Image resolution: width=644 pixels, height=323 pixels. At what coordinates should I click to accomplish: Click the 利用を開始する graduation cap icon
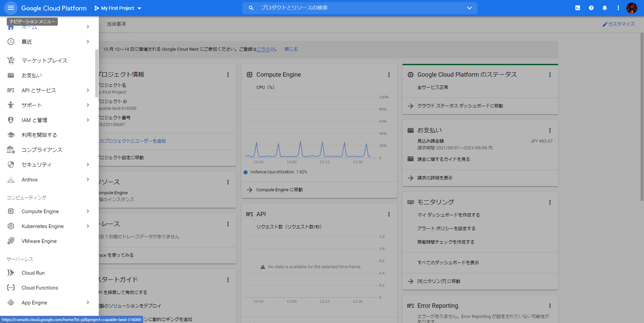coord(11,135)
